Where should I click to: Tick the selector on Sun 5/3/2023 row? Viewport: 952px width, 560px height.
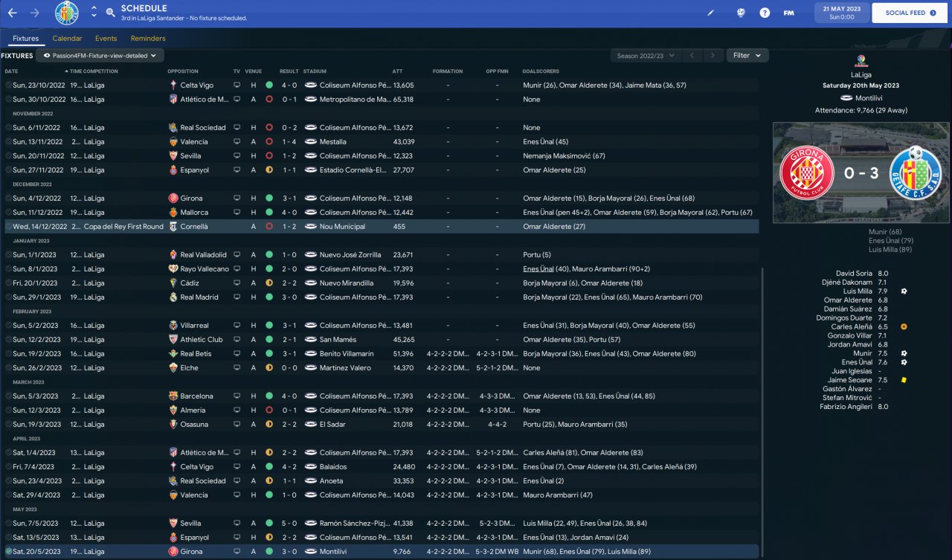pos(8,396)
